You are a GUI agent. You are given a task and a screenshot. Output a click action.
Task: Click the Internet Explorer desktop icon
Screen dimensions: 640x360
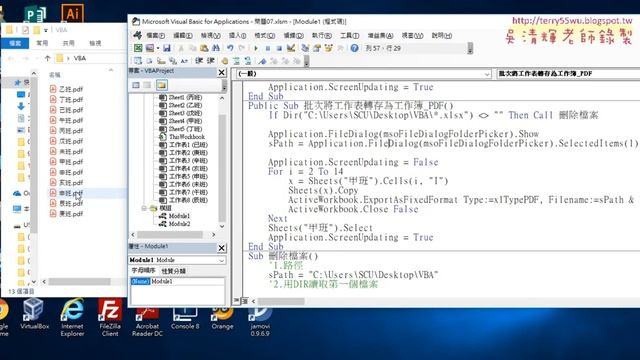pyautogui.click(x=72, y=317)
